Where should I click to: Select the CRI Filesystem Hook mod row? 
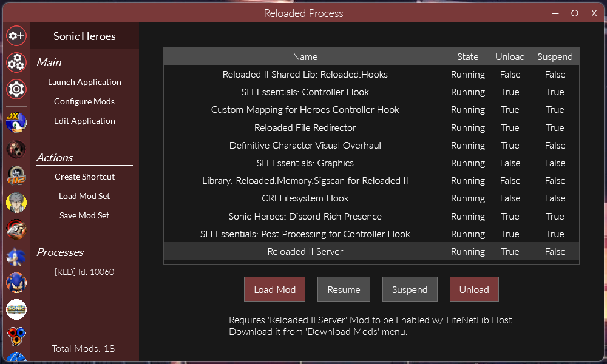[x=305, y=198]
